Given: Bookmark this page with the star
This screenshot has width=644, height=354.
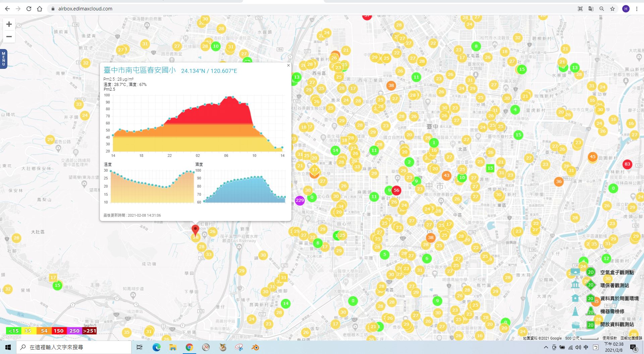Looking at the screenshot, I should [x=612, y=9].
